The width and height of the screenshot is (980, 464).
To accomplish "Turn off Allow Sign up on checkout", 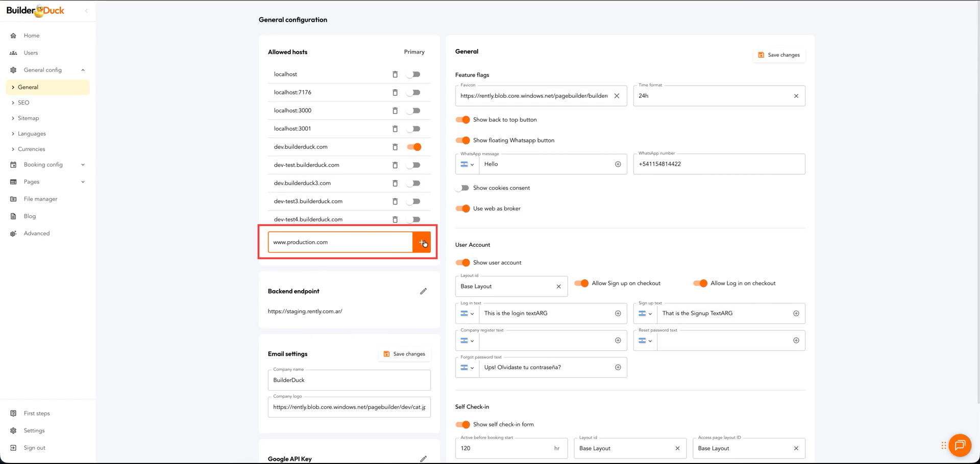I will [581, 283].
